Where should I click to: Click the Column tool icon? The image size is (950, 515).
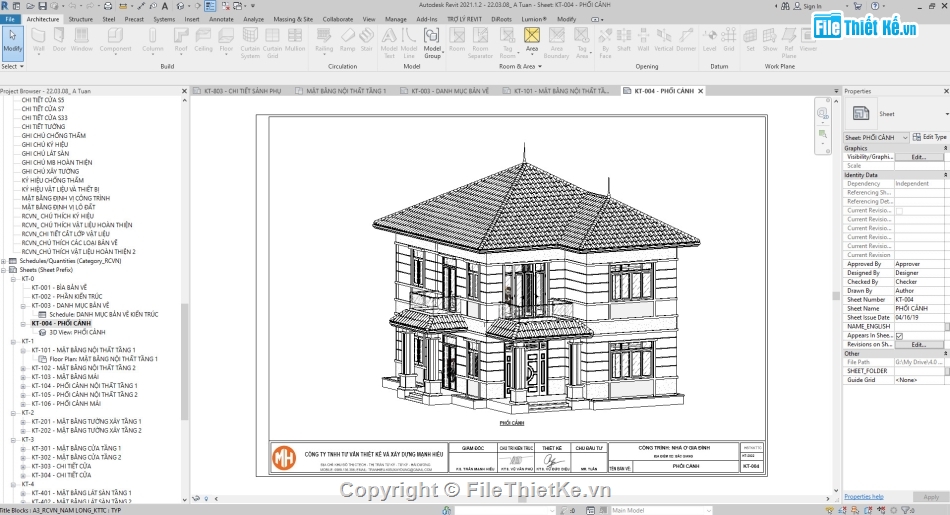(153, 41)
